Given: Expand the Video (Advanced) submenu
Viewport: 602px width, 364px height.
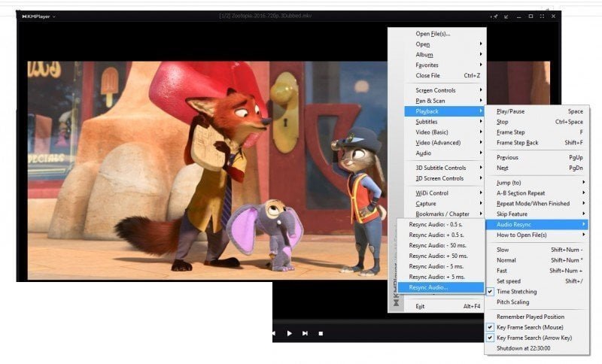Looking at the screenshot, I should click(445, 143).
